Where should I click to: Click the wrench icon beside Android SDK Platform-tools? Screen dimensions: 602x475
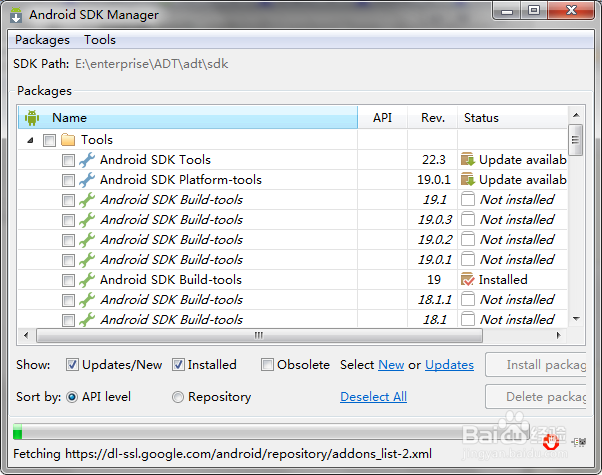[x=87, y=180]
